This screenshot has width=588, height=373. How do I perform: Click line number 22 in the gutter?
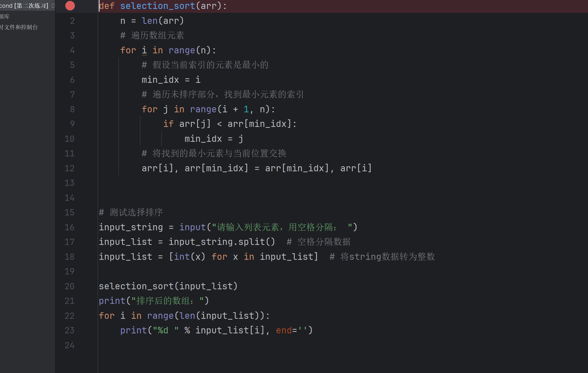(x=69, y=316)
